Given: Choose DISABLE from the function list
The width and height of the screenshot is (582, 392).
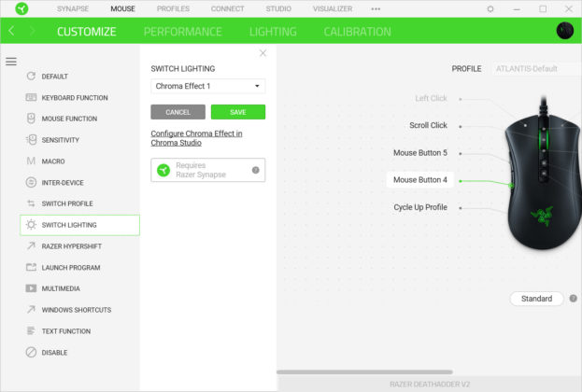Looking at the screenshot, I should 79,352.
